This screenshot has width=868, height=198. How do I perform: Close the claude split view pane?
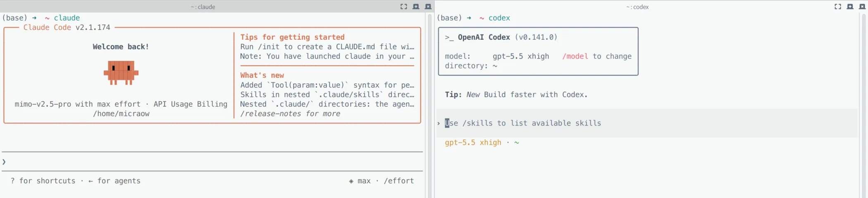pyautogui.click(x=428, y=7)
